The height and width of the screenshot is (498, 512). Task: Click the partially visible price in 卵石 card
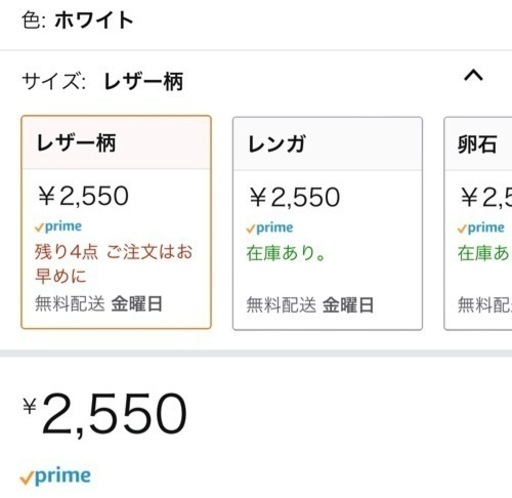(x=486, y=197)
